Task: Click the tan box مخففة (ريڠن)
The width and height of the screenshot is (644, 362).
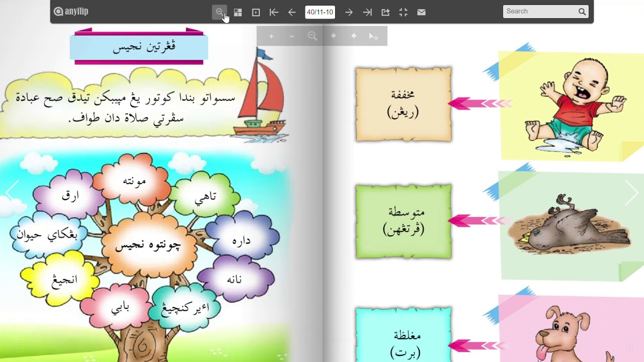Action: [x=404, y=105]
